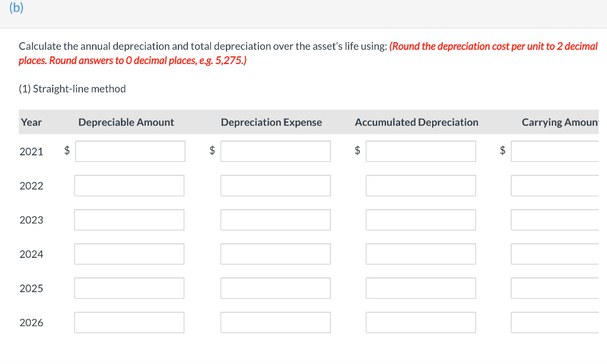This screenshot has height=364, width=607.
Task: Click the 2021 Carrying Amount input field
Action: [x=555, y=151]
